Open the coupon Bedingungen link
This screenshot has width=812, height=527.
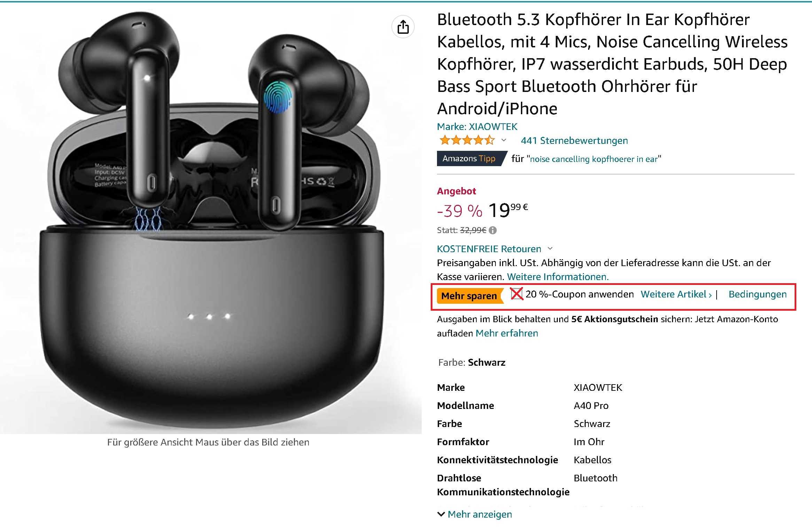[x=758, y=294]
